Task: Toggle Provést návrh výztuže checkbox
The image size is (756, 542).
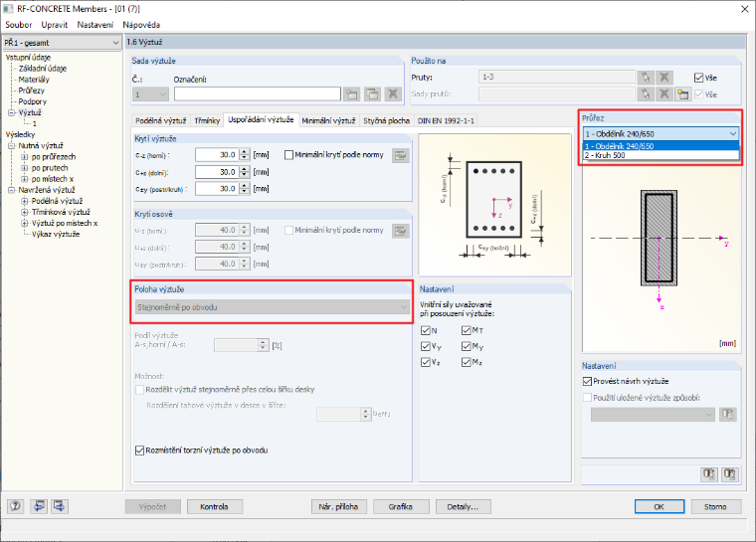Action: point(587,382)
